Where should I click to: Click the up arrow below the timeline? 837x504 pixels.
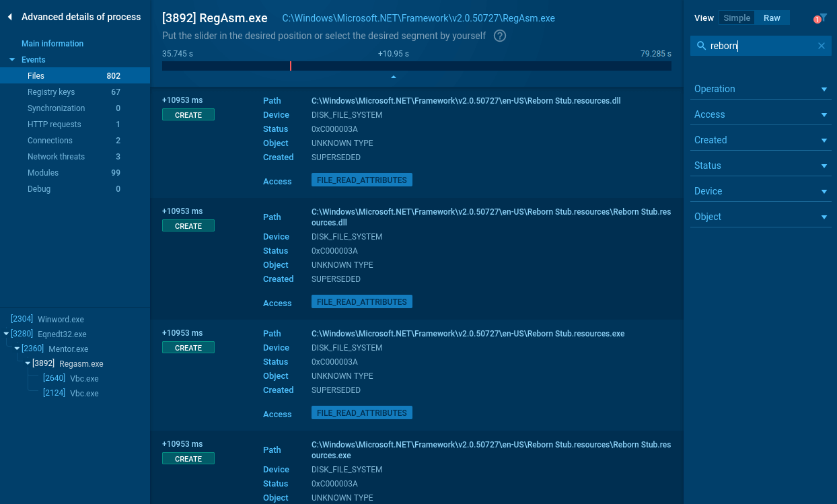tap(394, 77)
